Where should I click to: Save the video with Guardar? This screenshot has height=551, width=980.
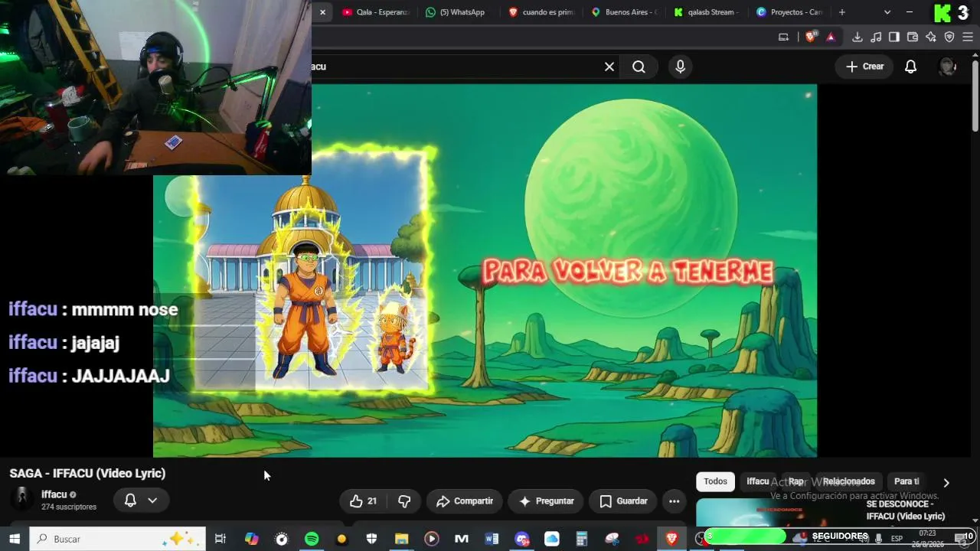[623, 501]
